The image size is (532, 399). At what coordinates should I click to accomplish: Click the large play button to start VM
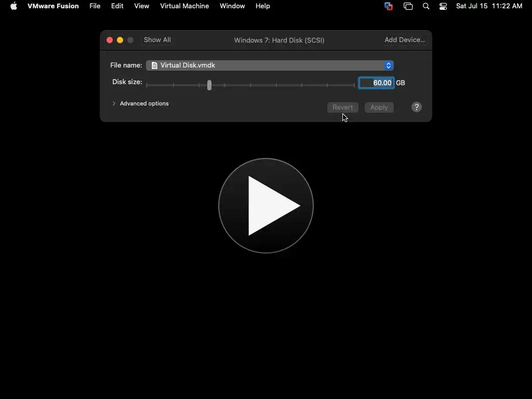(x=266, y=206)
